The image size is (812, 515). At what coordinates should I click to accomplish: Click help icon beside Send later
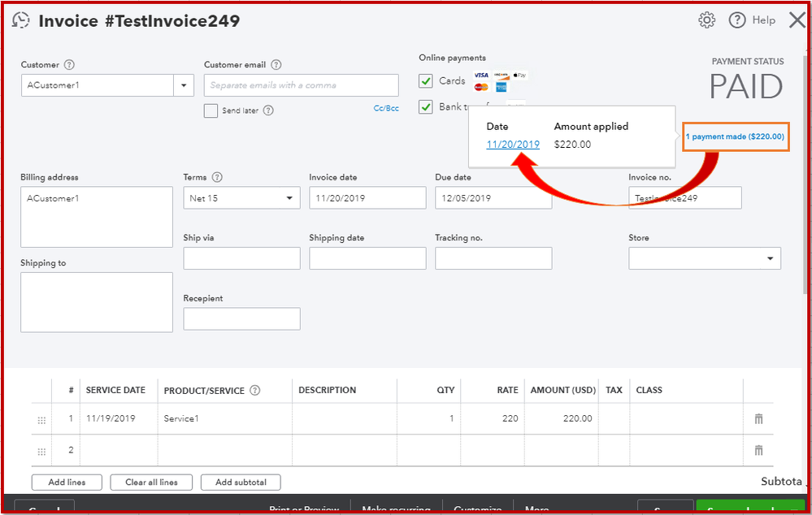[267, 110]
